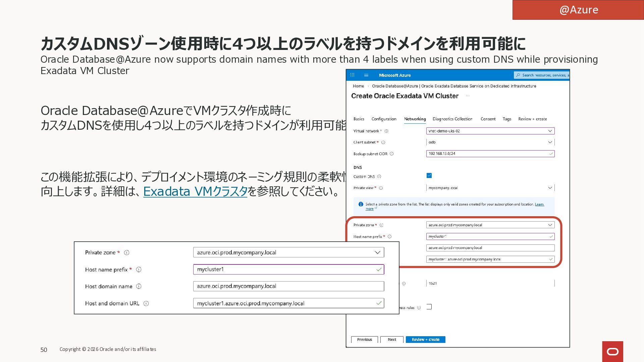Click the Next button
Screen dimensions: 644x362
392,340
